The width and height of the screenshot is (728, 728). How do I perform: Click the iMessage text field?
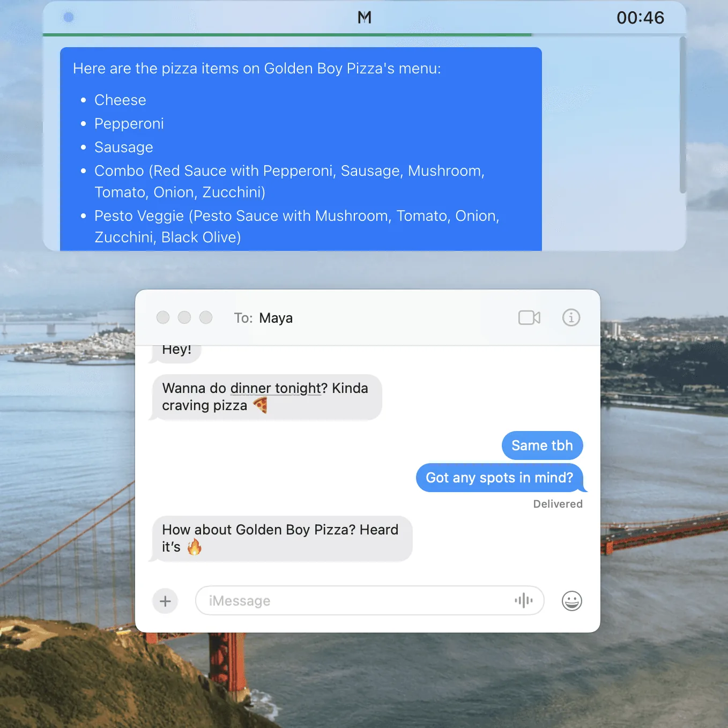(369, 600)
